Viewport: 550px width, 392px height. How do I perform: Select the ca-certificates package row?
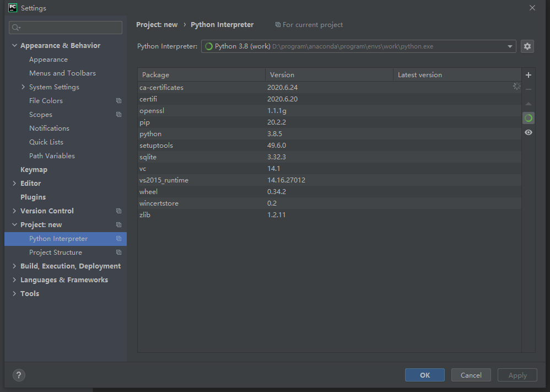point(330,87)
